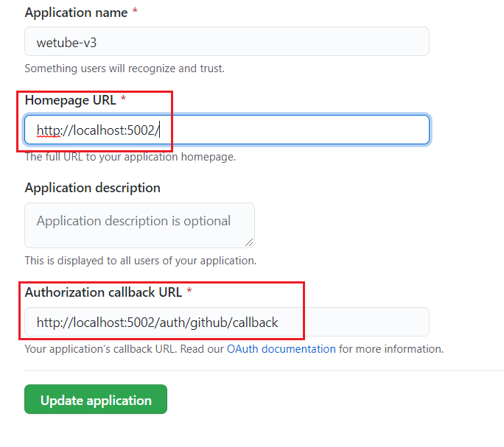The height and width of the screenshot is (447, 504).
Task: Click the text 'Something users will recognize and trust.'
Action: 125,68
